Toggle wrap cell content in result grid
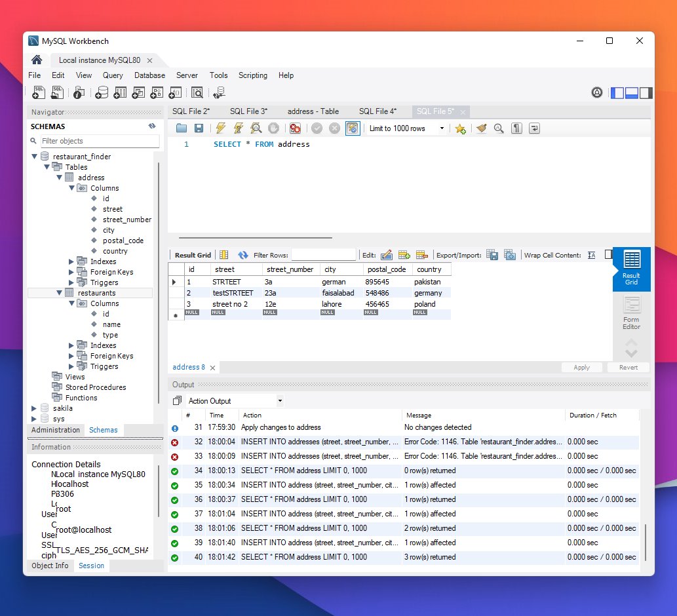This screenshot has width=677, height=616. [592, 255]
